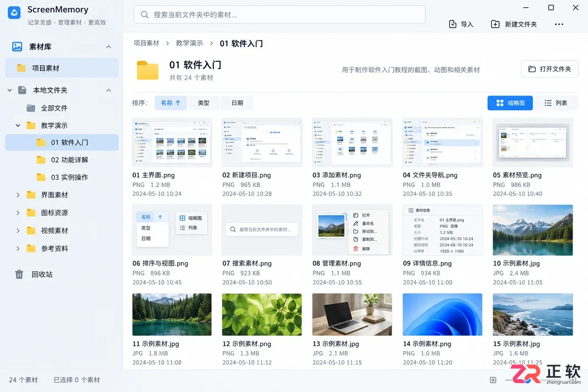This screenshot has width=588, height=392.
Task: Select thumbnail of 02 新建项目.png
Action: click(x=262, y=142)
